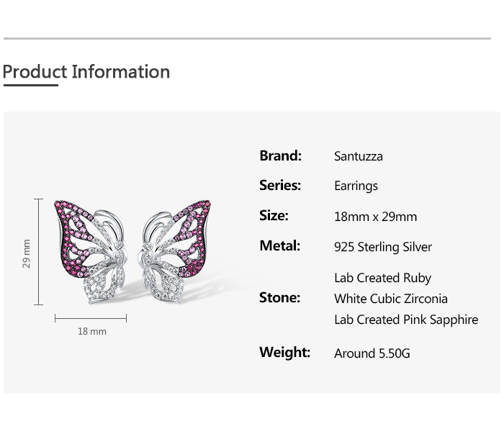
Task: Click the Stone: label
Action: [279, 298]
